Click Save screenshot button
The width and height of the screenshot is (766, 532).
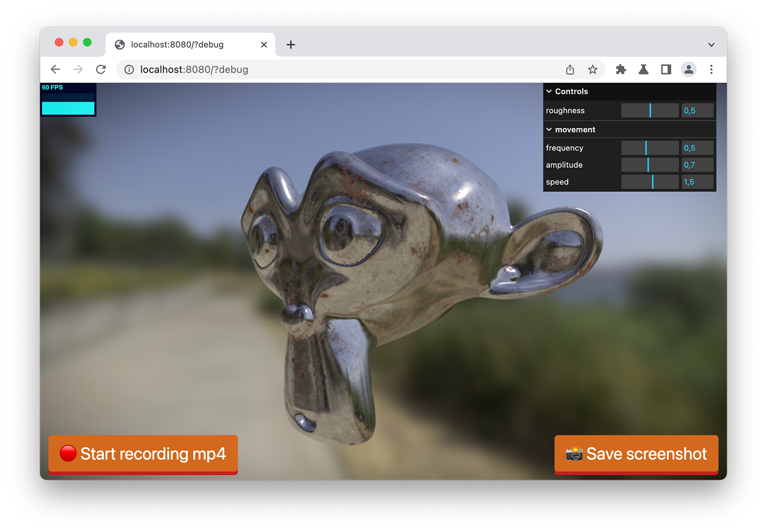click(636, 454)
